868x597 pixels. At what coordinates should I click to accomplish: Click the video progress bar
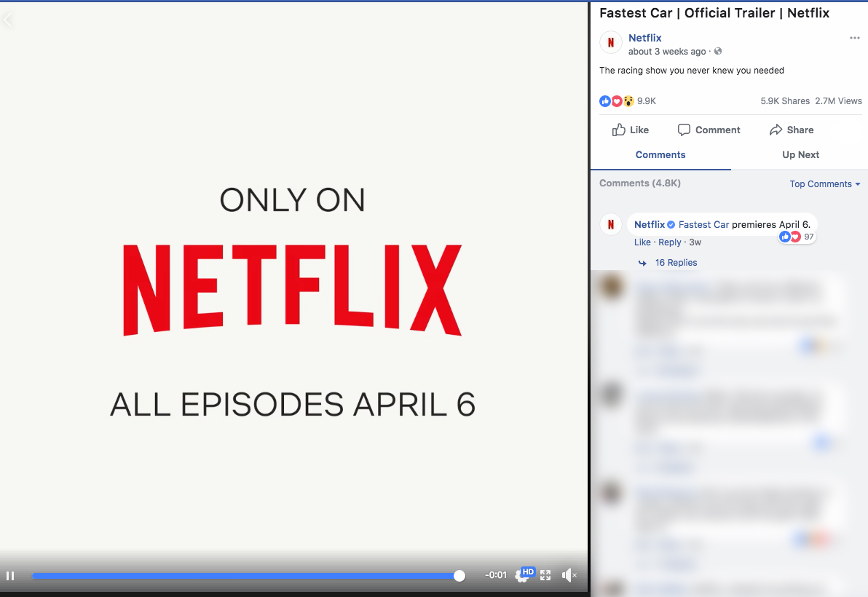(x=248, y=576)
